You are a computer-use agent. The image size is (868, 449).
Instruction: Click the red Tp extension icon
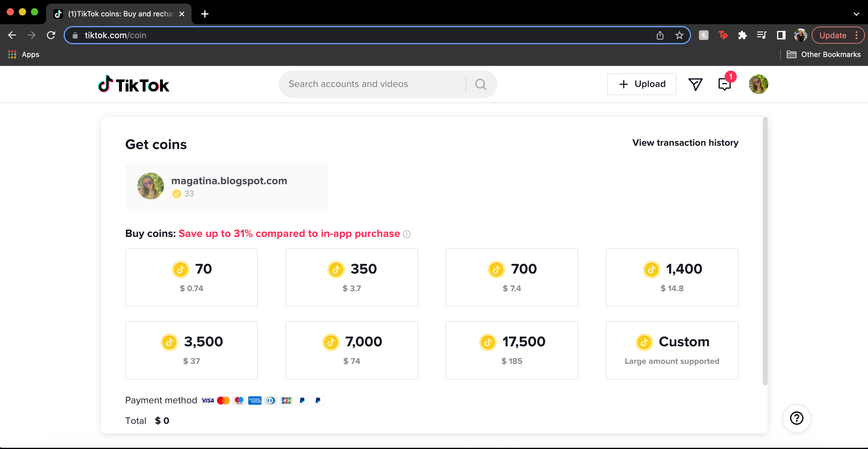[723, 35]
